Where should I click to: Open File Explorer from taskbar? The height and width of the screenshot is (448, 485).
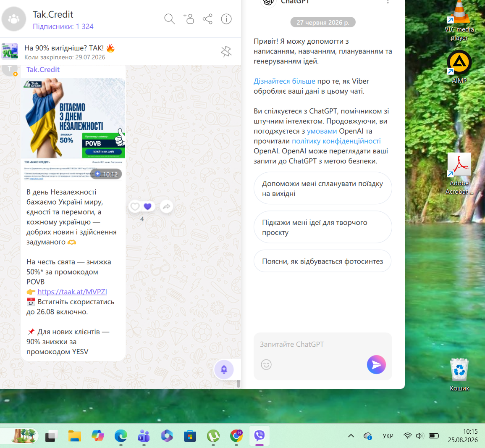click(x=75, y=436)
